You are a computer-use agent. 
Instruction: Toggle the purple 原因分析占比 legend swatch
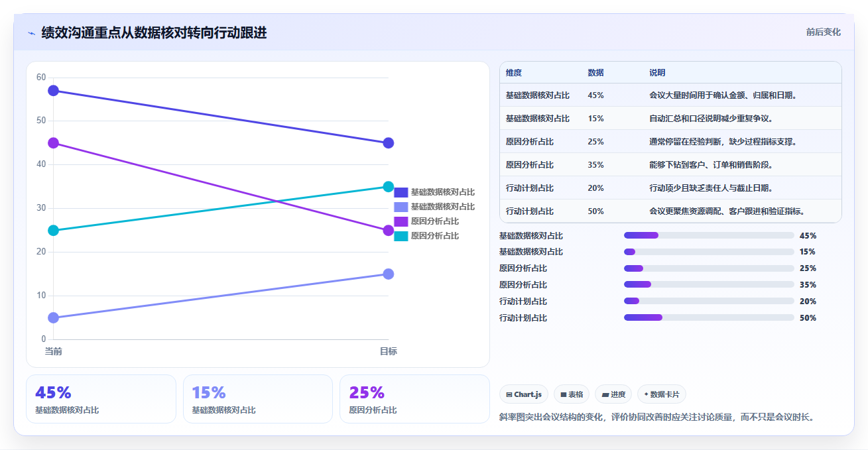(x=401, y=221)
